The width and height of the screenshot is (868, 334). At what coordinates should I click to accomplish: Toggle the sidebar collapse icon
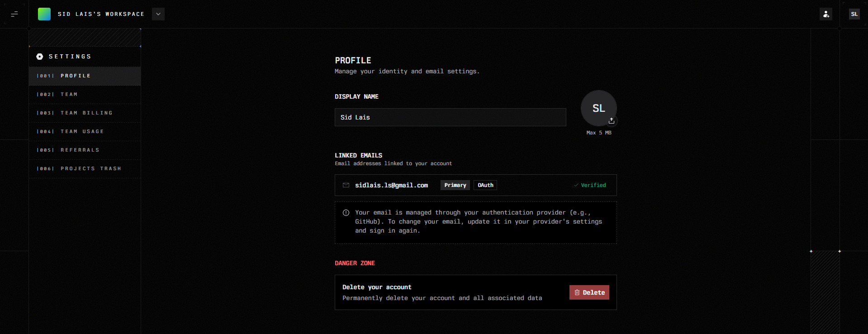[14, 14]
